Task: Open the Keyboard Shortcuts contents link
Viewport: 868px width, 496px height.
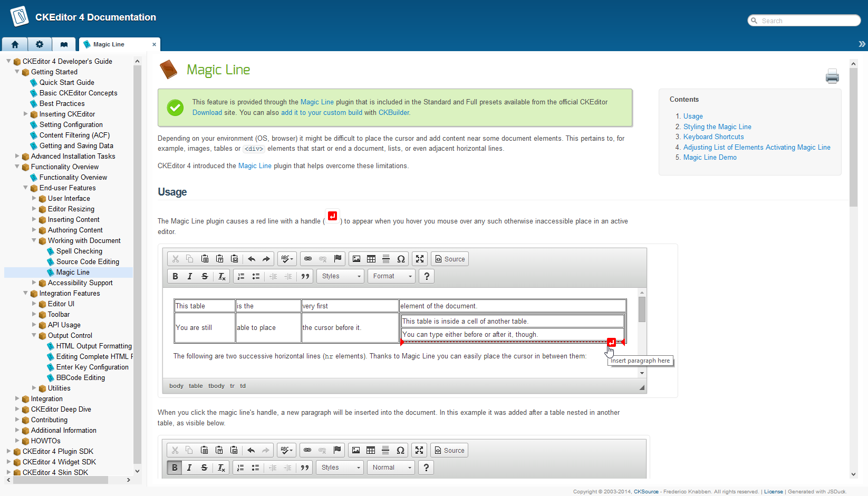Action: [713, 137]
